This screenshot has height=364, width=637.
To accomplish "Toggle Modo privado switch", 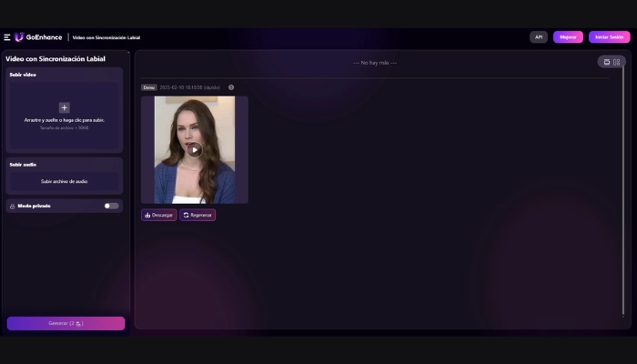I will click(x=111, y=206).
